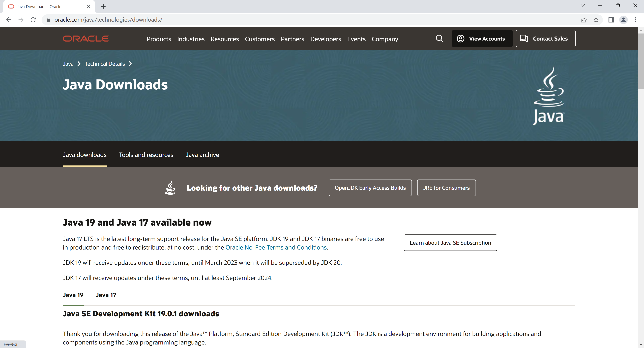Open the Chrome profile avatar
Screen dimensions: 644x348
point(623,20)
